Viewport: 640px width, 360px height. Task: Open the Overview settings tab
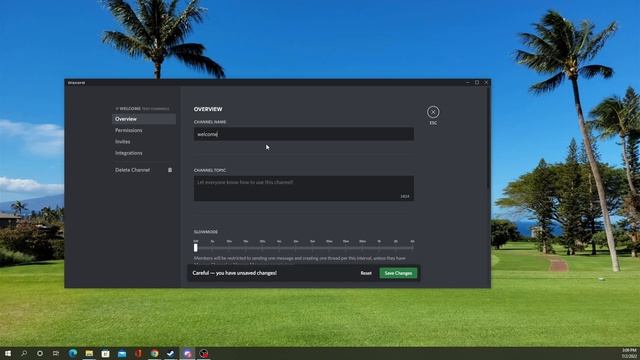[x=144, y=119]
